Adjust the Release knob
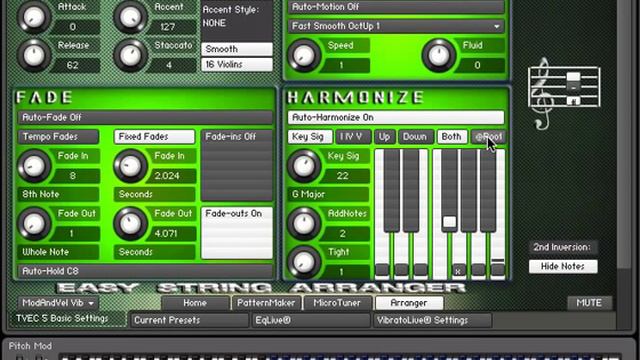Image resolution: width=640 pixels, height=360 pixels. [34, 55]
